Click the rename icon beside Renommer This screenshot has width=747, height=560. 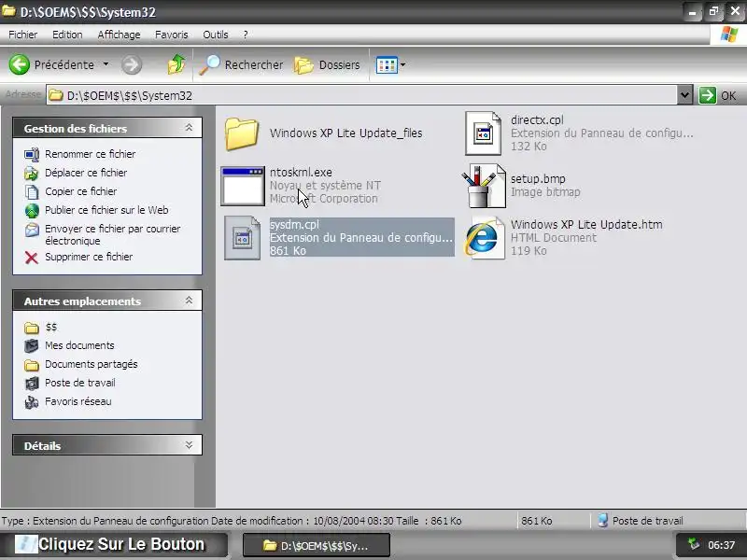pos(32,154)
